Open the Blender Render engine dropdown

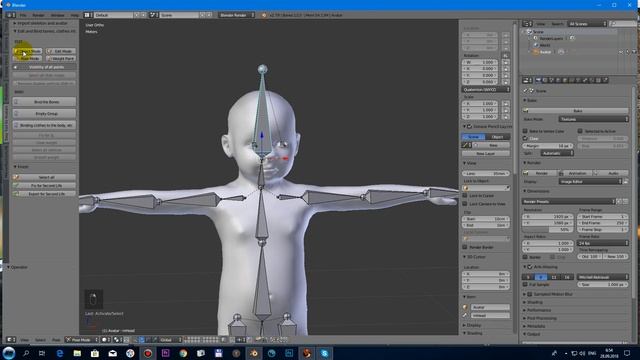[x=237, y=15]
